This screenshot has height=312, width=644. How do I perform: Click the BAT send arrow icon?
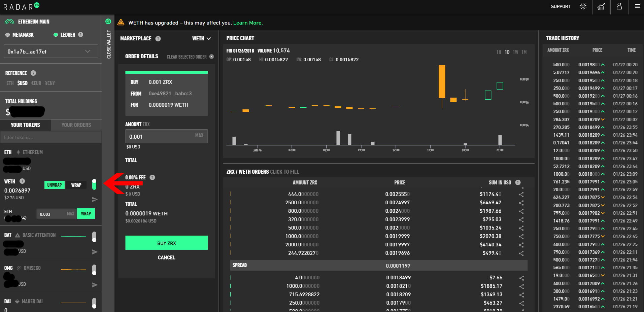click(x=95, y=252)
